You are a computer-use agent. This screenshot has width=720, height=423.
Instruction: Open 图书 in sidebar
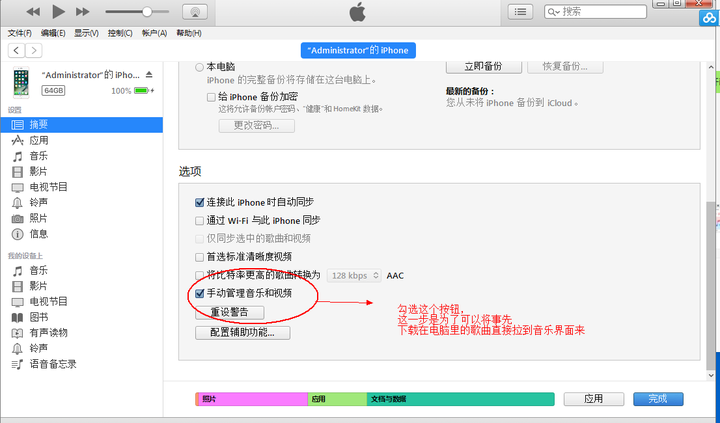[82, 317]
